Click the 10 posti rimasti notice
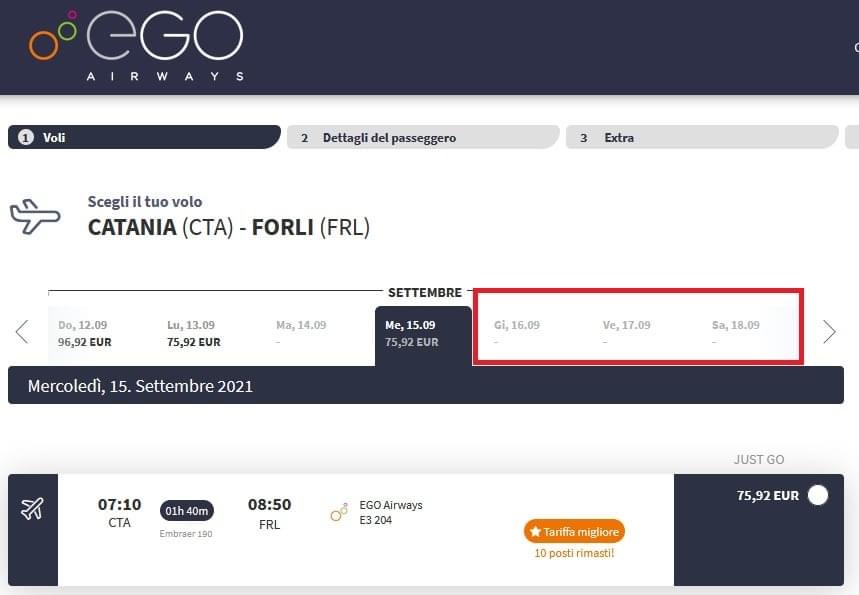Image resolution: width=859 pixels, height=595 pixels. coord(574,553)
